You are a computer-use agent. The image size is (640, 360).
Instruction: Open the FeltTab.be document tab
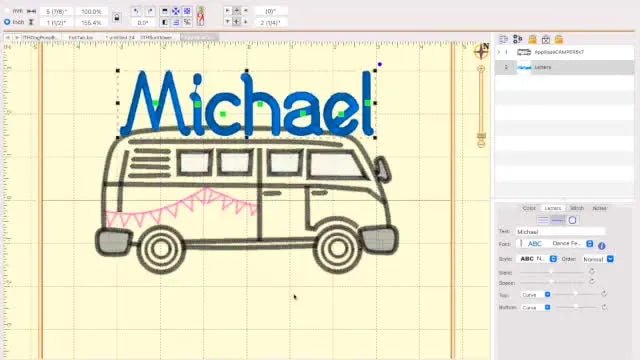coord(81,37)
